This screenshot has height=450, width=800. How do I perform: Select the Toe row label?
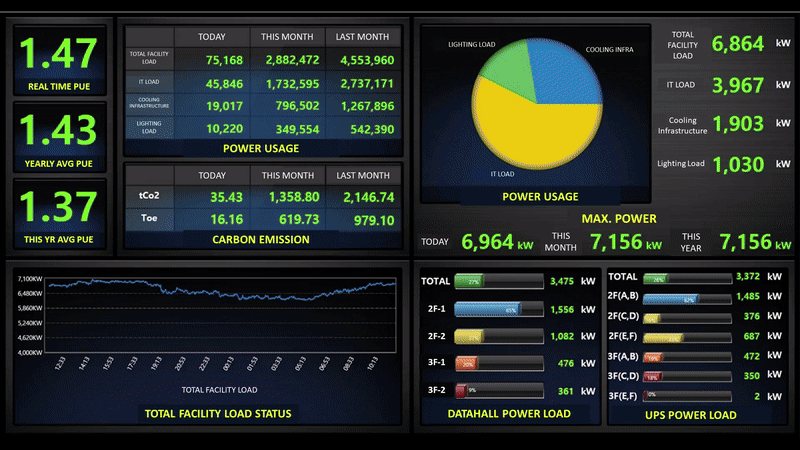click(x=150, y=218)
